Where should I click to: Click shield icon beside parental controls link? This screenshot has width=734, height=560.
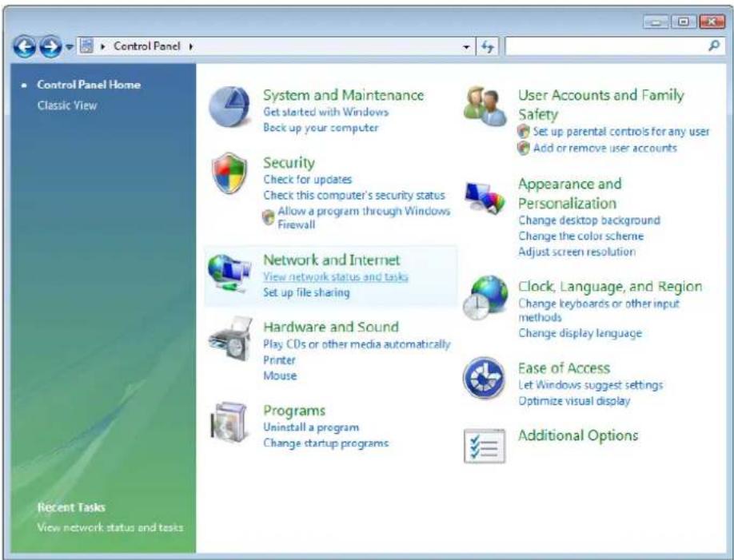(x=524, y=132)
